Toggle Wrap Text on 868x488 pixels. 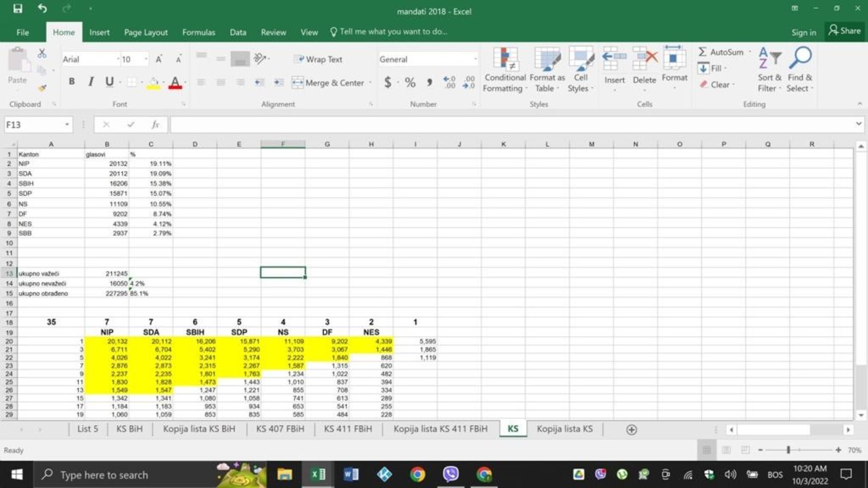pos(318,59)
